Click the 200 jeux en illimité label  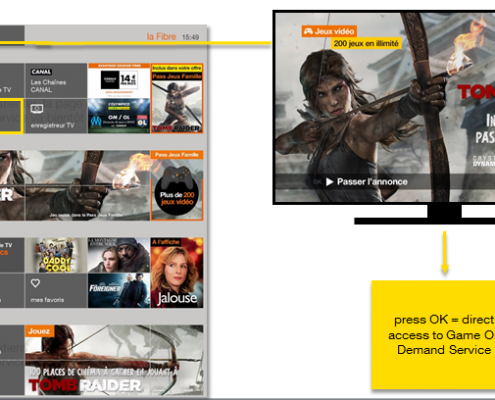pos(366,43)
